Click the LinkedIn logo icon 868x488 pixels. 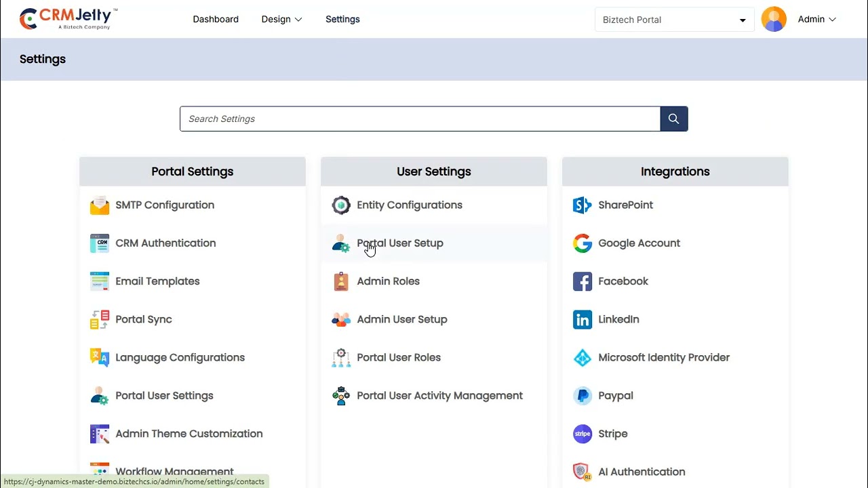582,319
